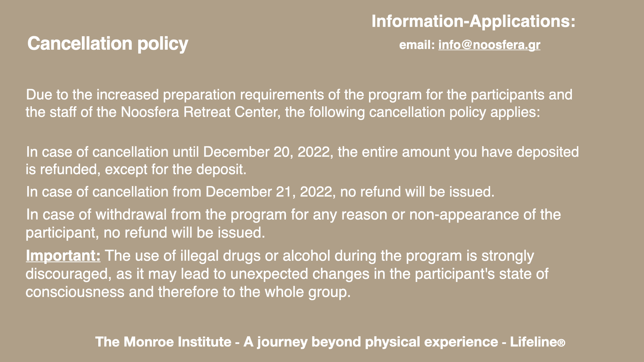Screen dimensions: 644x362
Task: Click the "cancellation policy applies:" phrase
Action: point(454,112)
